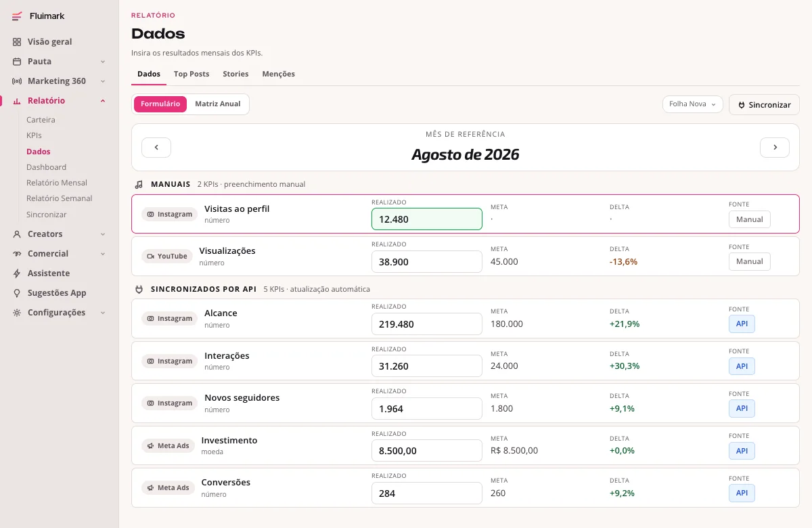Open Relatório Semanal in sidebar
Viewport: 812px width, 528px height.
click(60, 198)
